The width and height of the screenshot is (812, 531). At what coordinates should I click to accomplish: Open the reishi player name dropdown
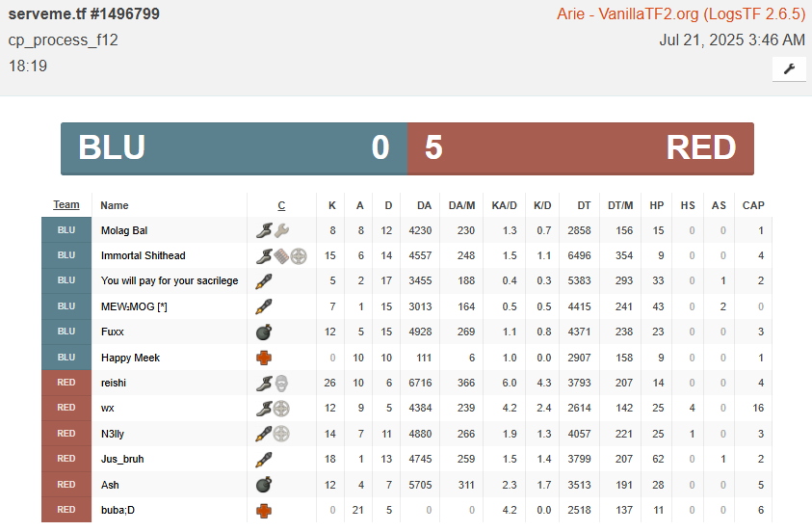tap(114, 383)
